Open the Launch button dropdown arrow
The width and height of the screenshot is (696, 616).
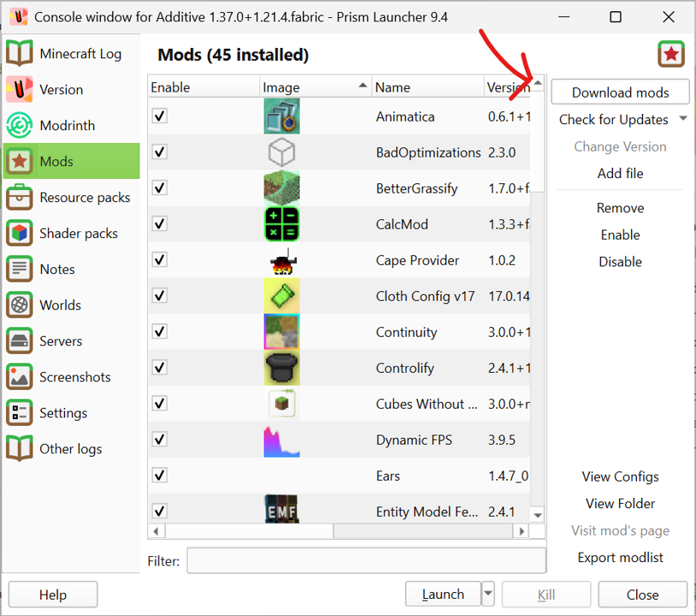[487, 593]
